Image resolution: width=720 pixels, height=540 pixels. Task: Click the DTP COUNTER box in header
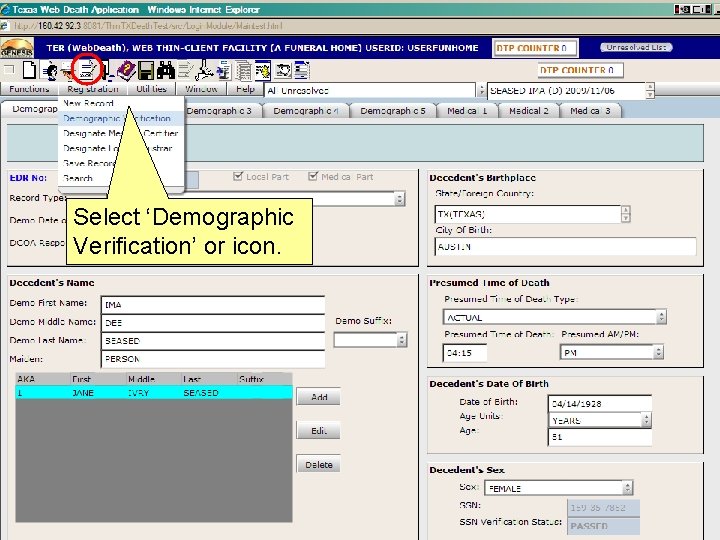534,48
